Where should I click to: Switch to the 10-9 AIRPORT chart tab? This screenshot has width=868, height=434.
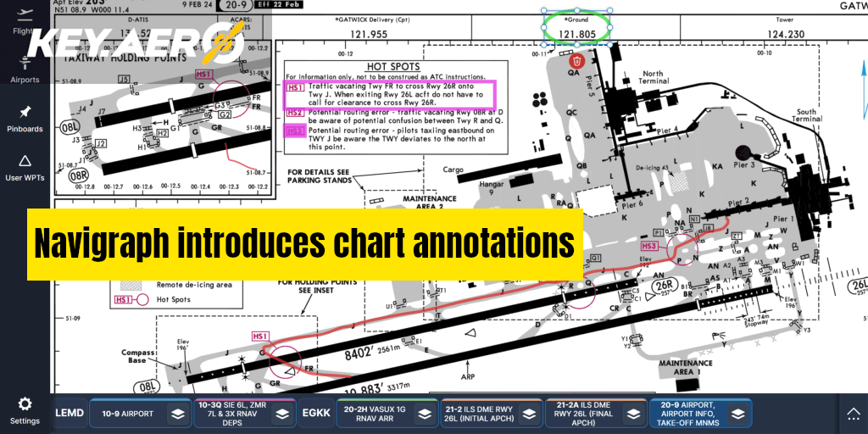pos(141,413)
